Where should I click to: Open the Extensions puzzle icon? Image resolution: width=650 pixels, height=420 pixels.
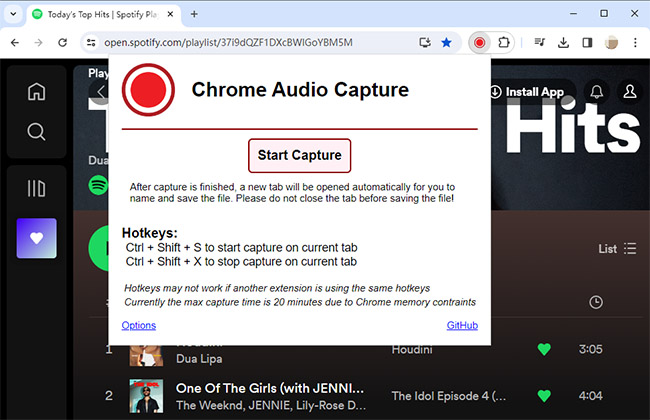504,42
